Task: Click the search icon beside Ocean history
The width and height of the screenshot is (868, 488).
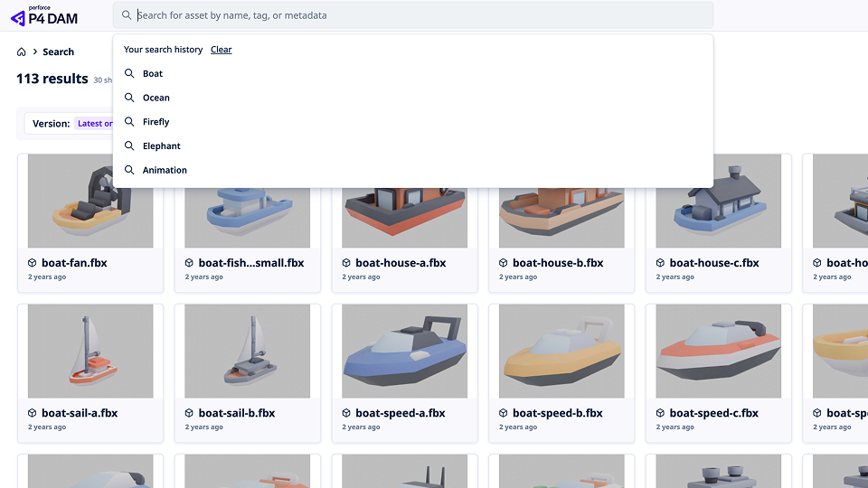Action: pos(129,98)
